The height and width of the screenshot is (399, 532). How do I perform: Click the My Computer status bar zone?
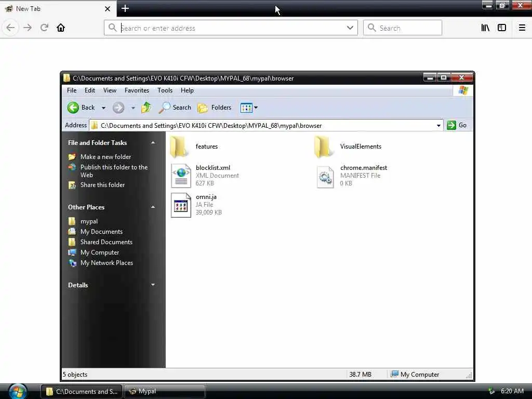click(415, 375)
